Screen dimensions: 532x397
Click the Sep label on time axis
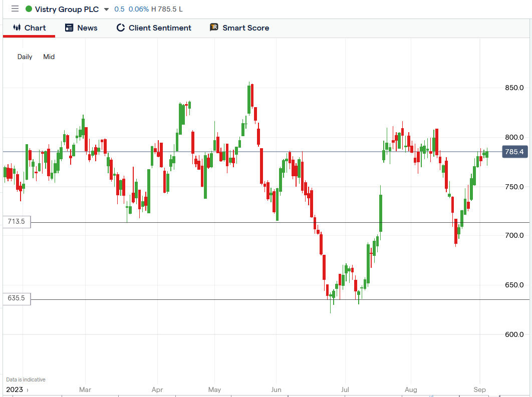coord(480,389)
